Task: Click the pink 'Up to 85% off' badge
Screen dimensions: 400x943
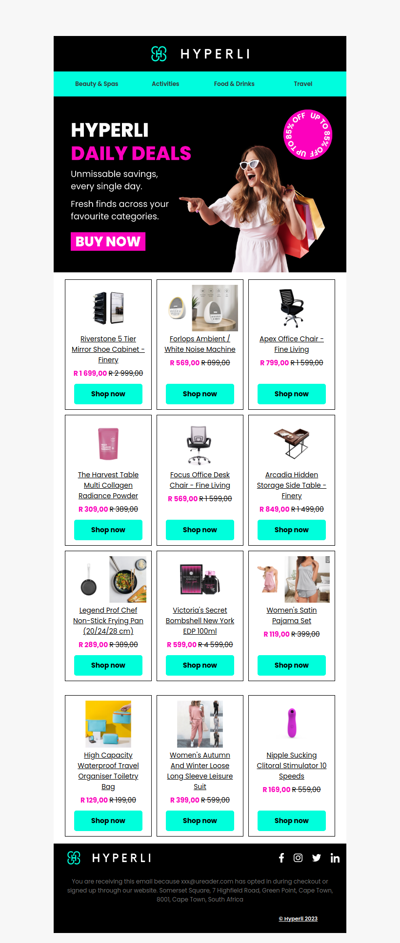Action: [x=307, y=135]
